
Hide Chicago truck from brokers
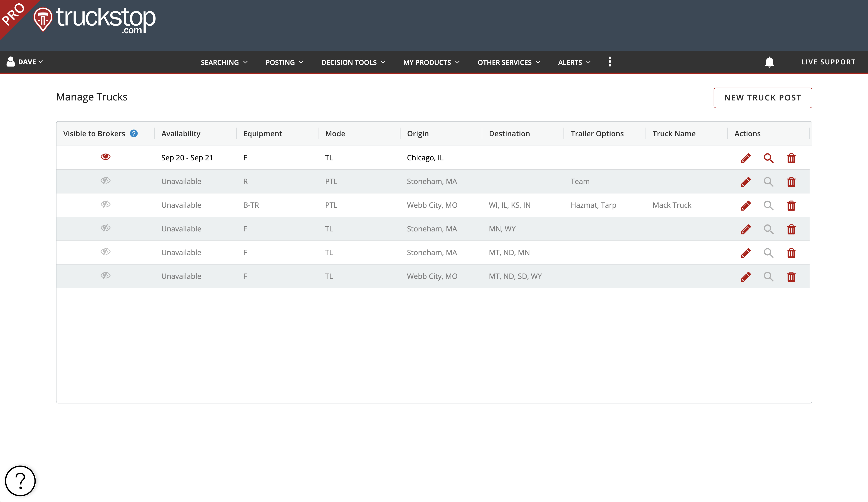(105, 157)
